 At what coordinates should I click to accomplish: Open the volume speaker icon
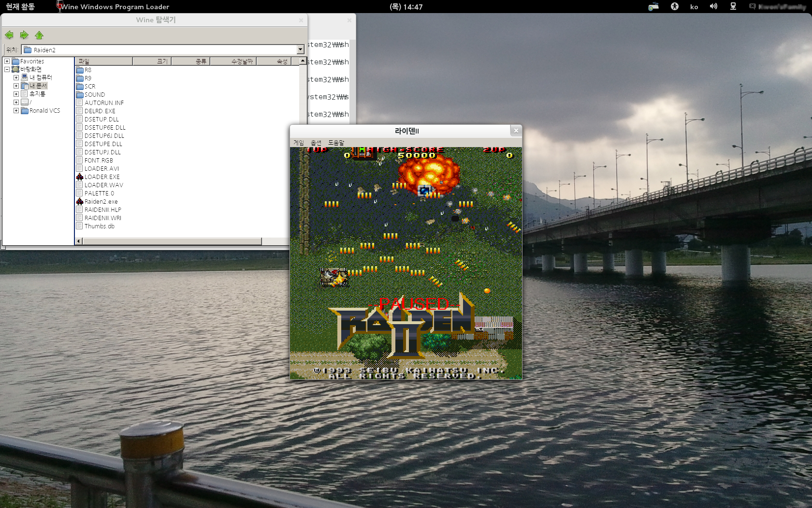(713, 6)
